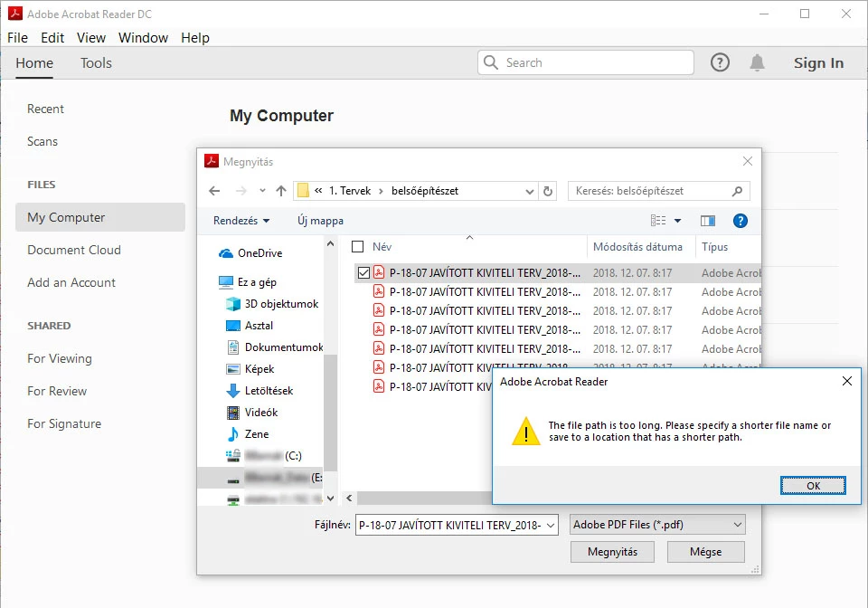Open the Window menu
Screen dimensions: 868x608
(144, 38)
